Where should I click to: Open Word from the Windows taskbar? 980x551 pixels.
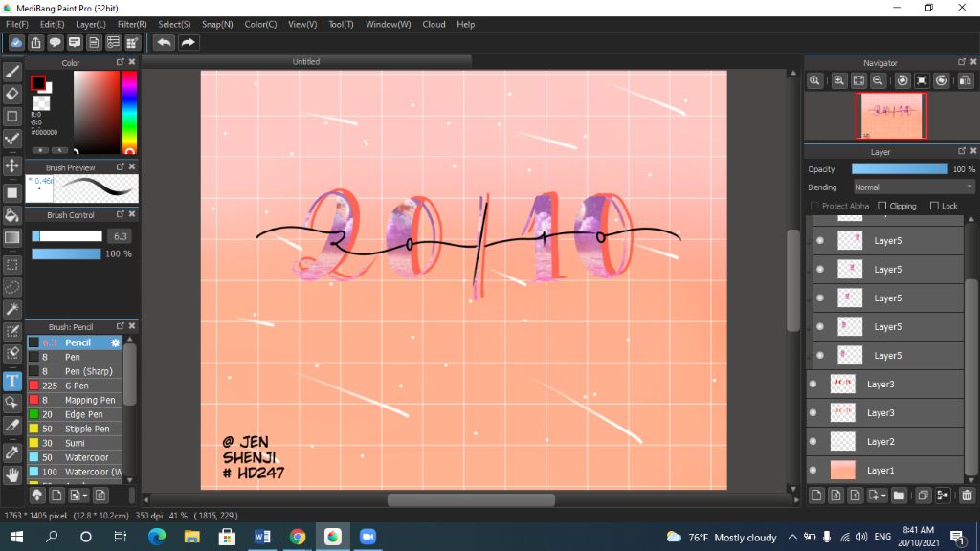tap(262, 537)
